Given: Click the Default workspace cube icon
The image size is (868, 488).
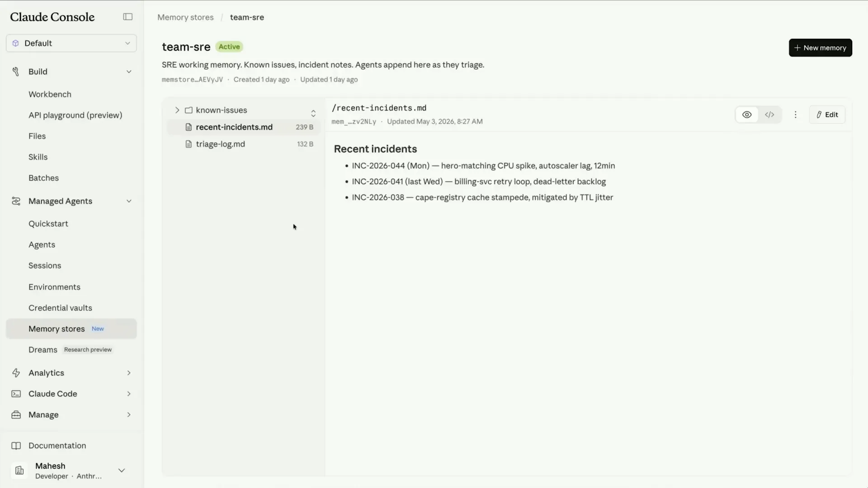Looking at the screenshot, I should (x=16, y=43).
